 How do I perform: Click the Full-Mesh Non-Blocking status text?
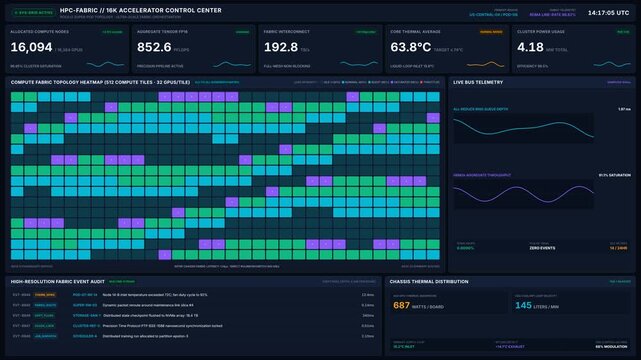287,66
